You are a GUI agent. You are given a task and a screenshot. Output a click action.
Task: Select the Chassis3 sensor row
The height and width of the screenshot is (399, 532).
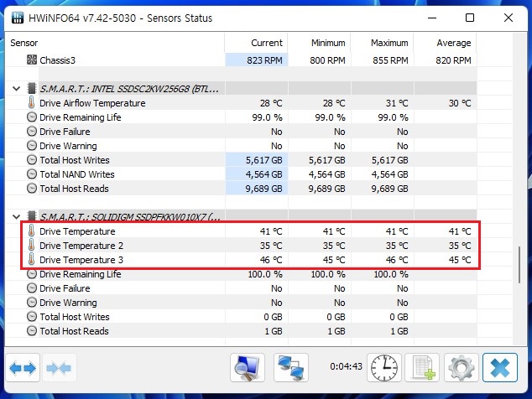(241, 60)
